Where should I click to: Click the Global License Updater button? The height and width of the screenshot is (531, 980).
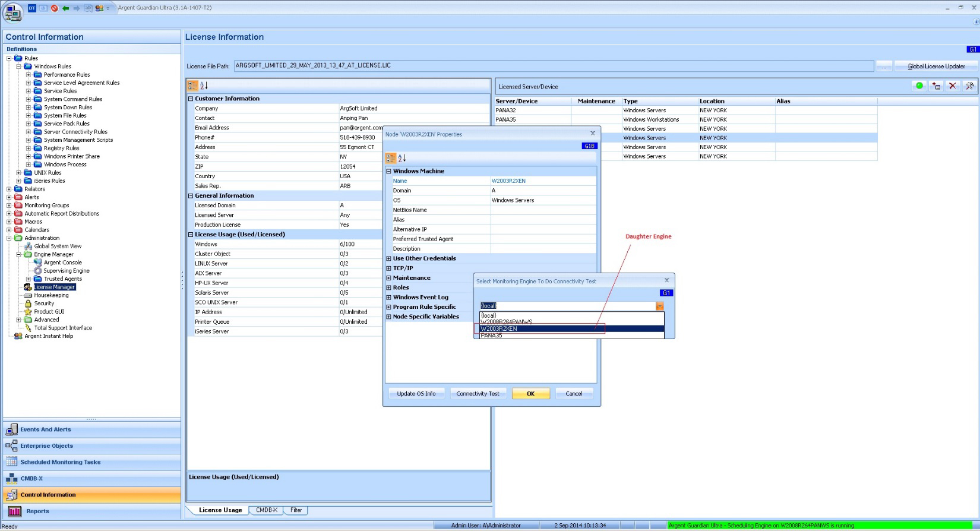(935, 67)
